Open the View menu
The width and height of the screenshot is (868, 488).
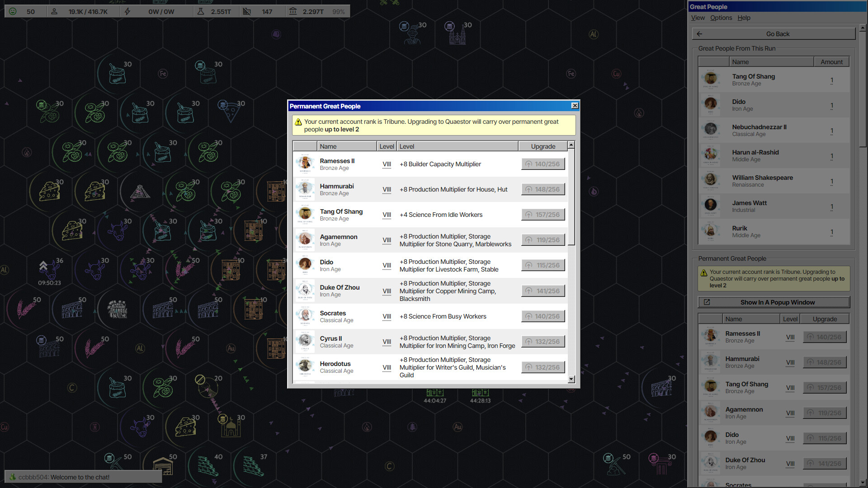tap(698, 18)
